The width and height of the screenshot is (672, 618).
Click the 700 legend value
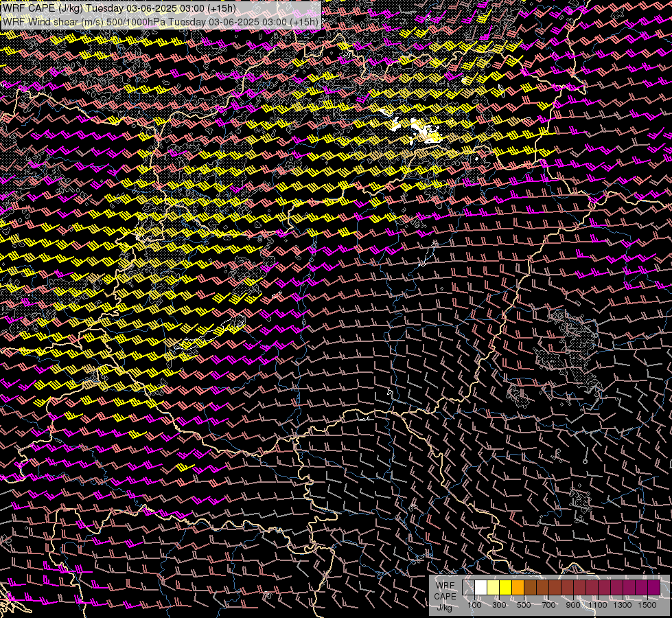pos(548,605)
